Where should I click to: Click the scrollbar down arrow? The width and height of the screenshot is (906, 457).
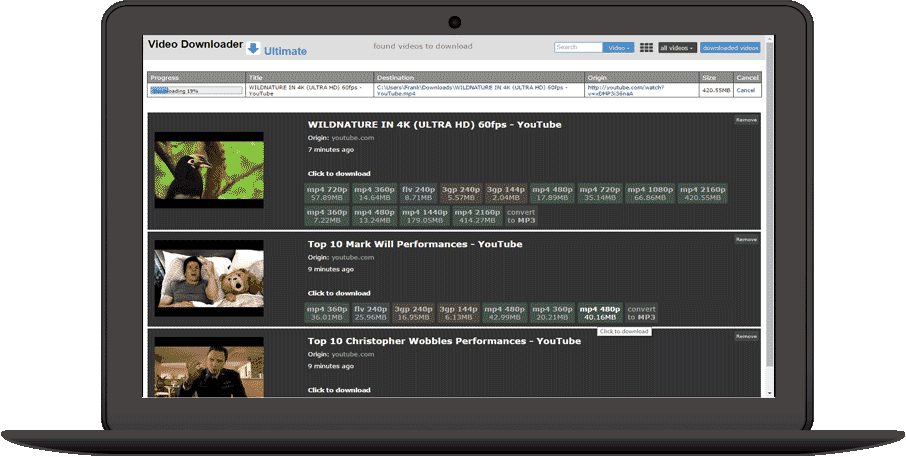[x=770, y=393]
